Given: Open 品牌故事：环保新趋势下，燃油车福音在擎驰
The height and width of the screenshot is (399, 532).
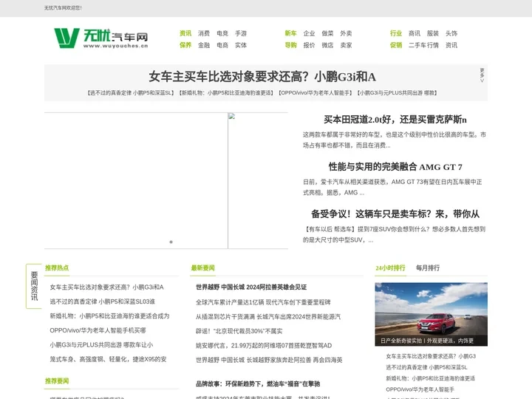Looking at the screenshot, I should pos(258,383).
